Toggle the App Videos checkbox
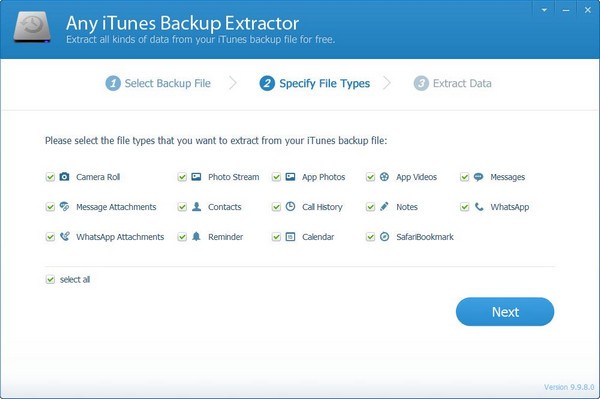 click(x=370, y=177)
